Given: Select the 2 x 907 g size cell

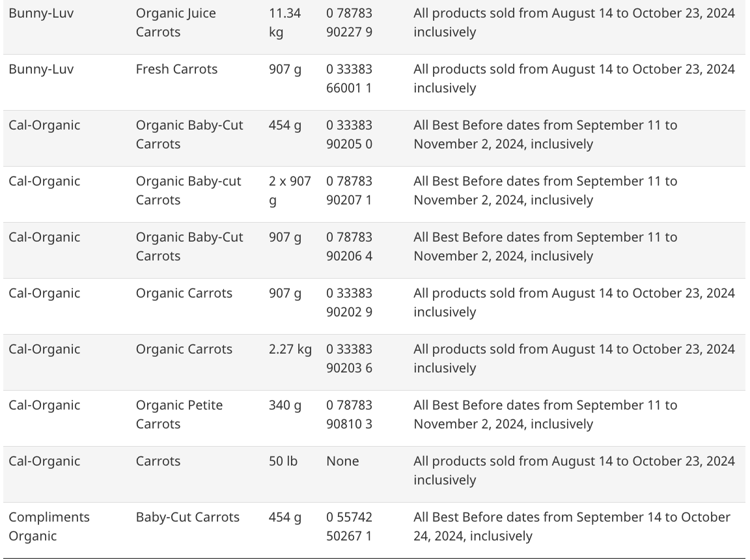Looking at the screenshot, I should pyautogui.click(x=290, y=190).
